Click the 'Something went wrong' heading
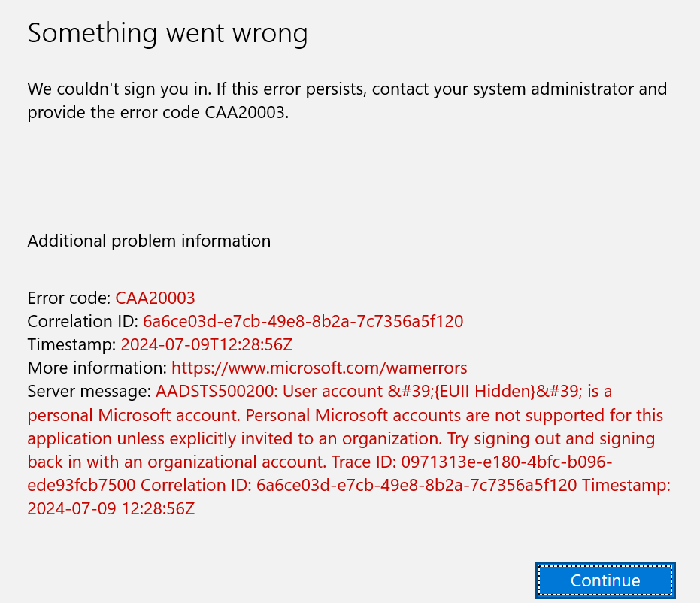The image size is (700, 603). coord(168,33)
